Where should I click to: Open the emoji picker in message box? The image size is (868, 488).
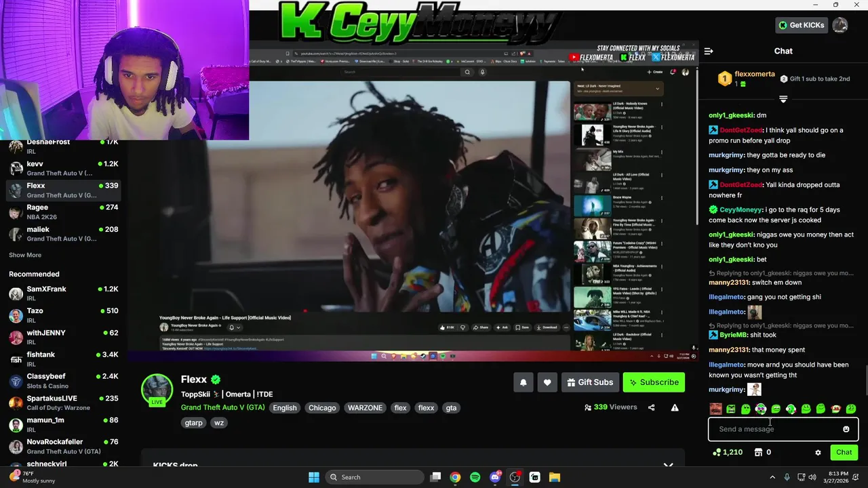[846, 429]
